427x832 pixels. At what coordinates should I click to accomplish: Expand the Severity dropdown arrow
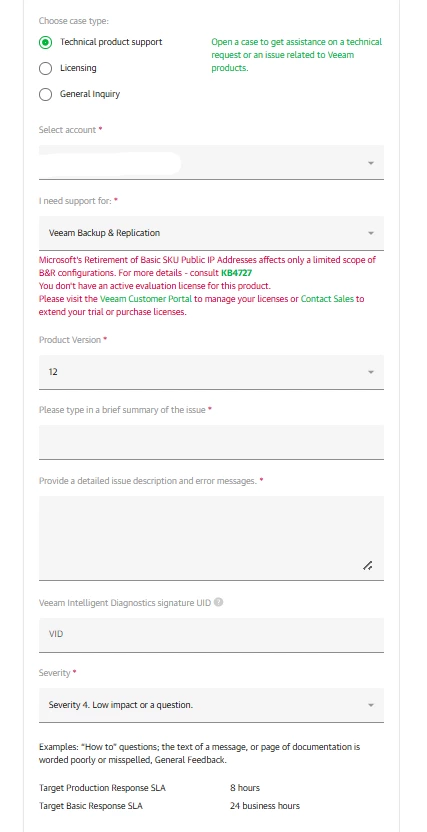tap(371, 705)
